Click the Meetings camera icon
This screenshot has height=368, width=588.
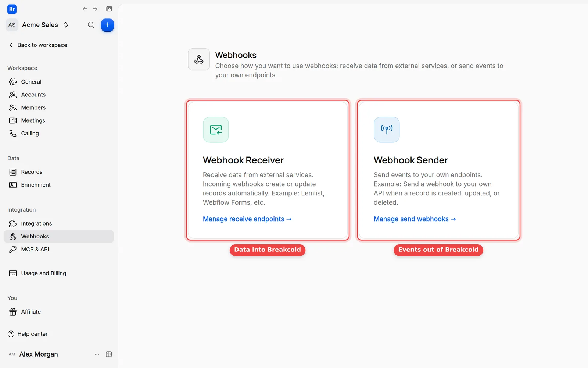(13, 120)
